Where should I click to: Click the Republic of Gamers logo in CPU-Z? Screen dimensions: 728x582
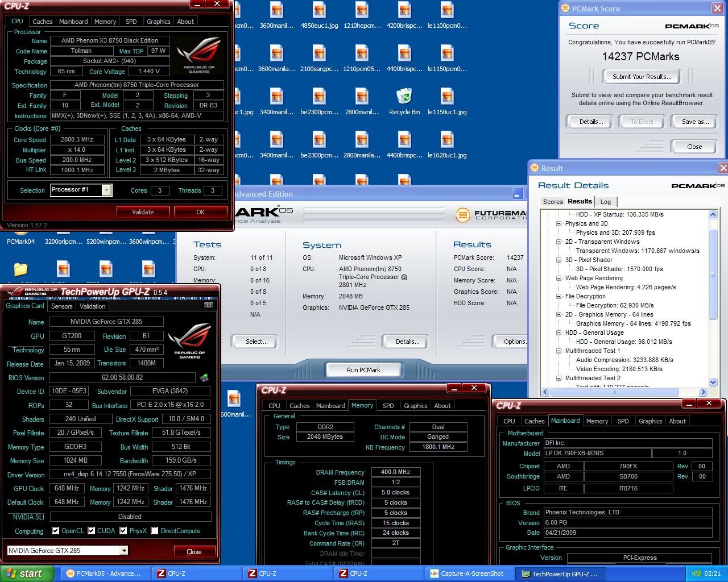[198, 55]
